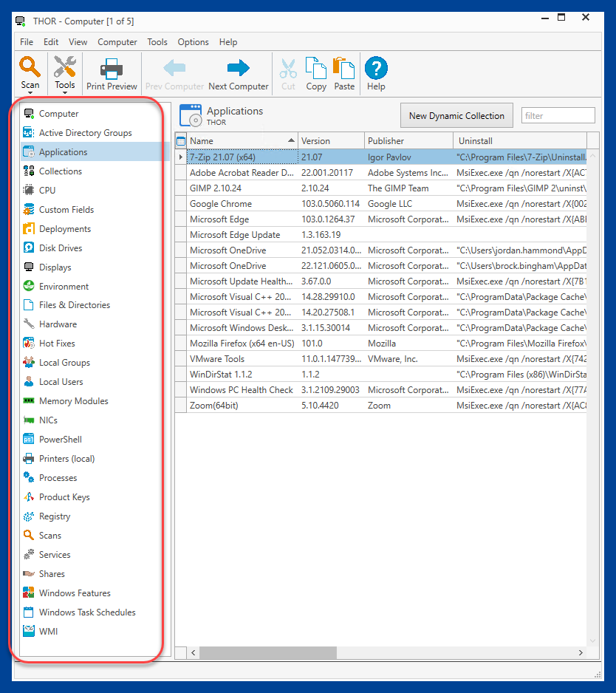Select the Deployments icon
The height and width of the screenshot is (693, 616).
[29, 229]
